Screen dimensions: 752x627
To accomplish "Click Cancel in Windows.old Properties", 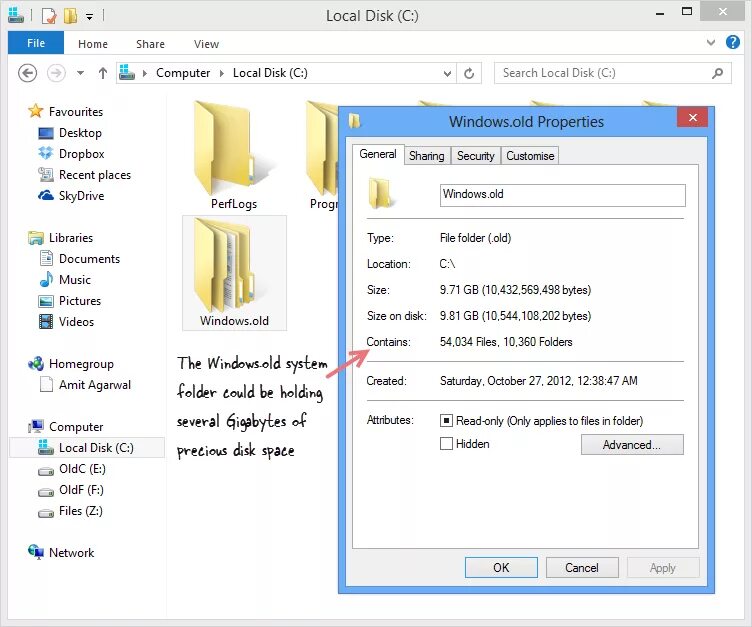I will point(582,568).
